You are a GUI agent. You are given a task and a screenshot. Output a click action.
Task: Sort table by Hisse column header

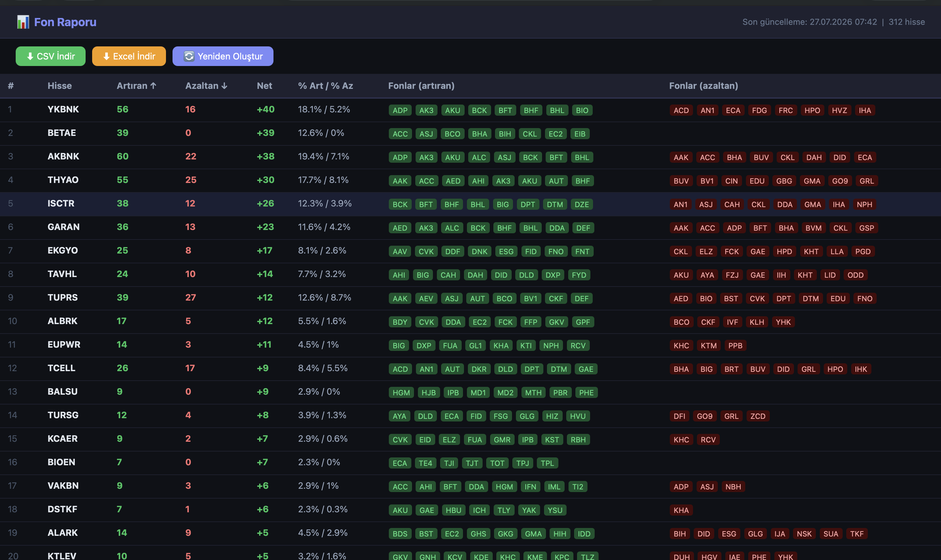[x=59, y=86]
